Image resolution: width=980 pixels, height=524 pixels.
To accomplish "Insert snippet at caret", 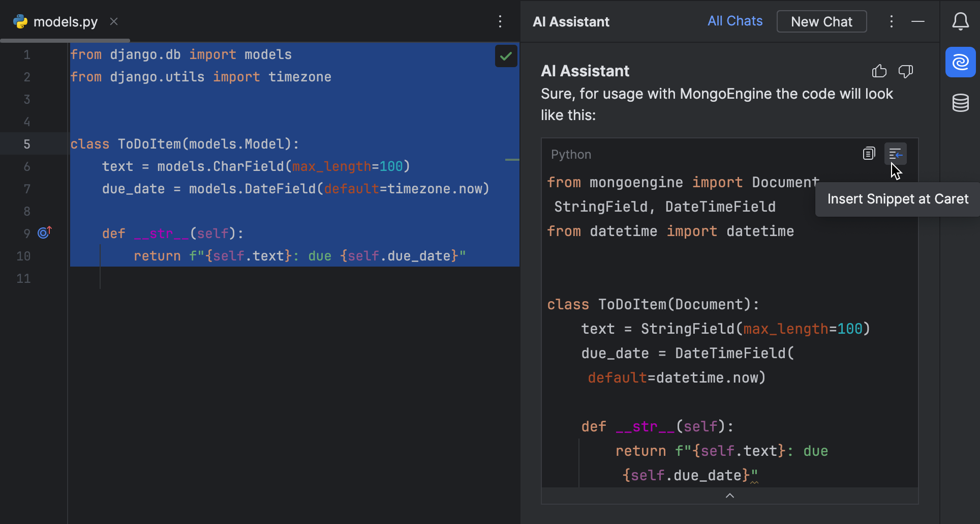I will [895, 154].
